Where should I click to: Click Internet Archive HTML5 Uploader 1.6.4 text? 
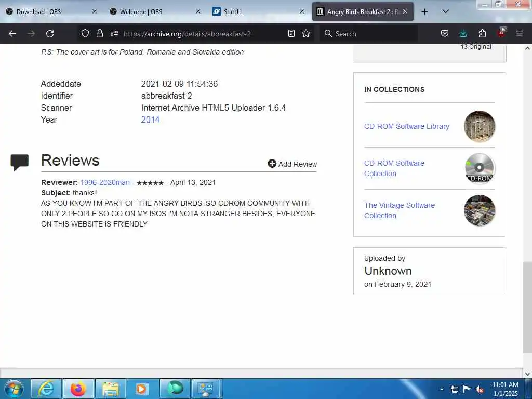(213, 108)
